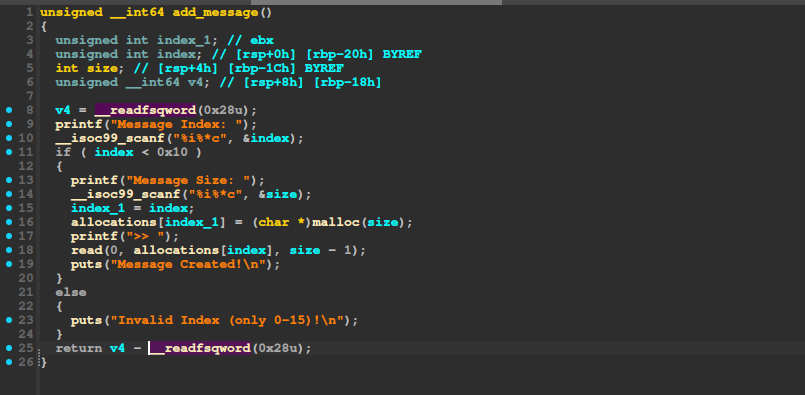Click breakpoint dot beside line 26

(9, 362)
